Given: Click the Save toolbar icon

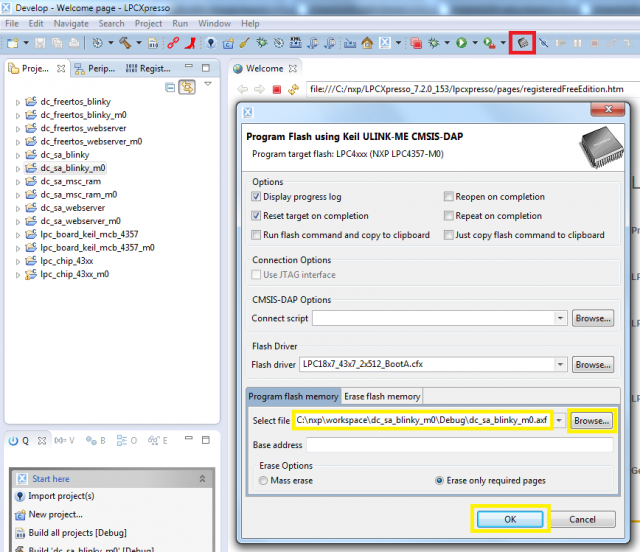Looking at the screenshot, I should [40, 43].
